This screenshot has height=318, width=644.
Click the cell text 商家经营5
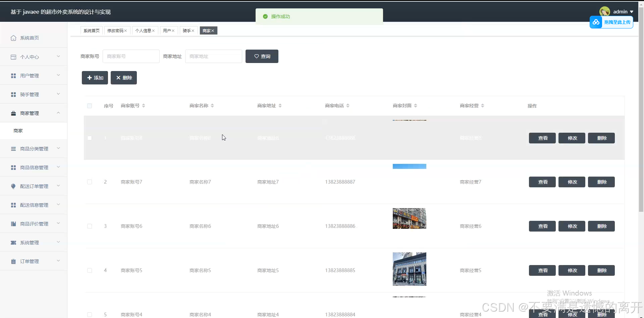point(471,270)
